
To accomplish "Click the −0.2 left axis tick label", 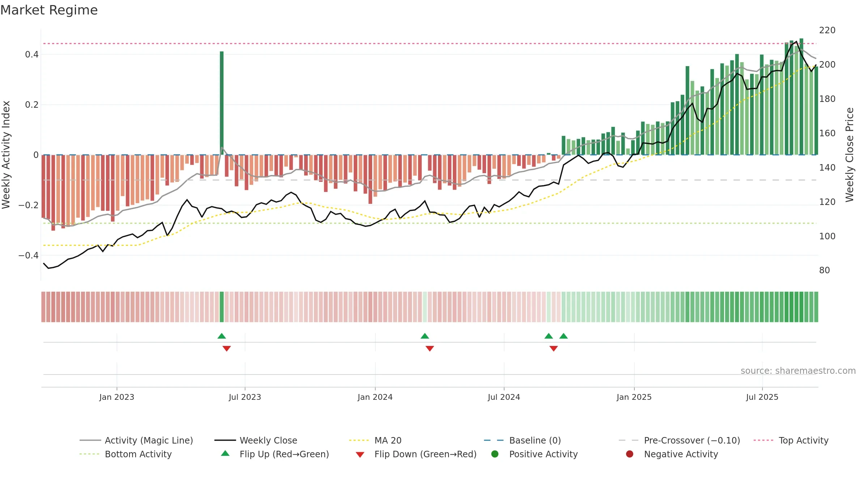I will click(x=28, y=205).
